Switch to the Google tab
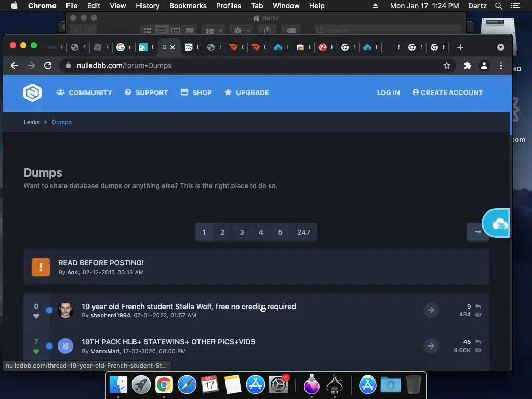532x399 pixels. 124,47
